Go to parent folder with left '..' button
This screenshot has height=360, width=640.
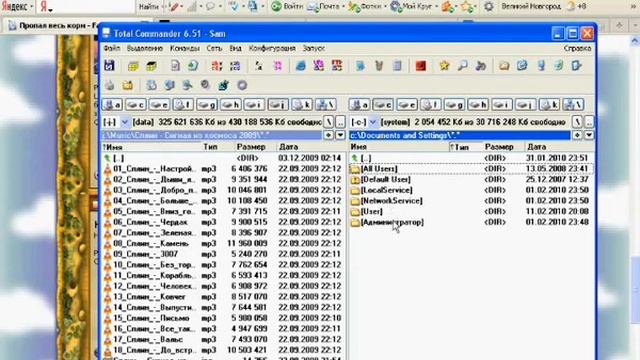coord(340,122)
